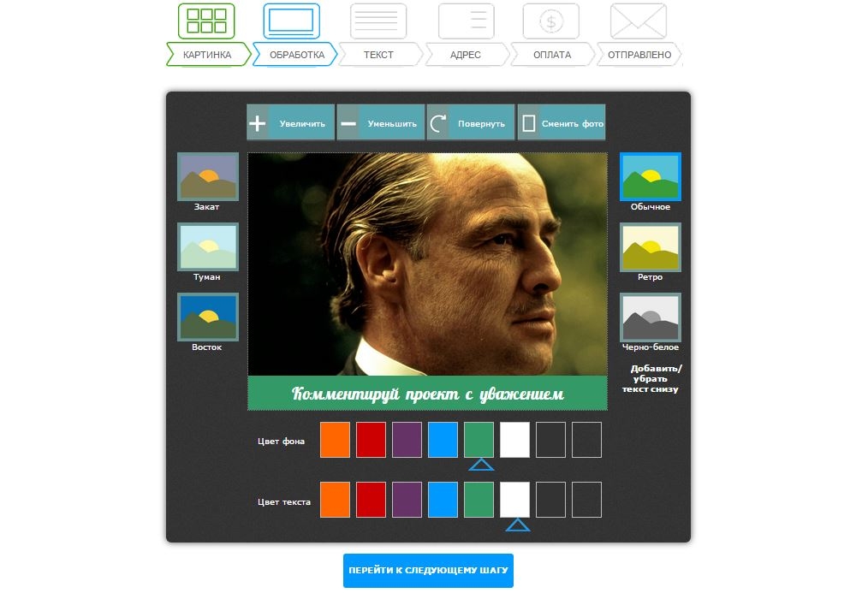Click the green caption text banner
Viewport: 868px width, 593px height.
click(x=427, y=393)
